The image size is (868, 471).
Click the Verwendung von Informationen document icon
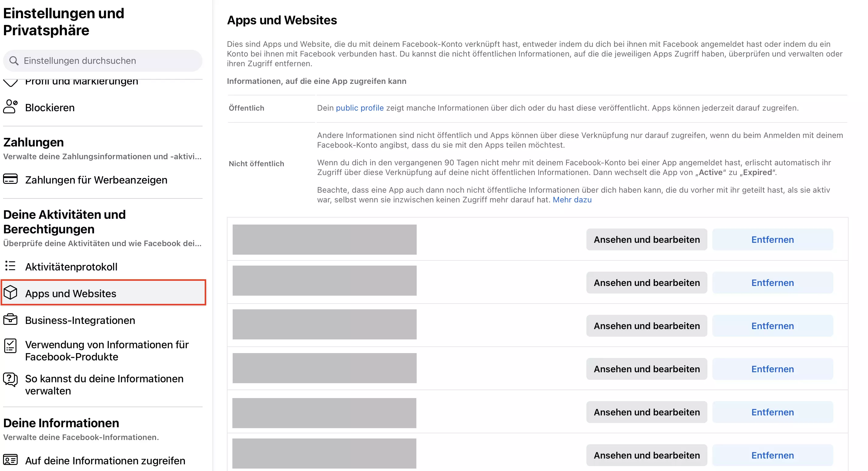point(10,346)
